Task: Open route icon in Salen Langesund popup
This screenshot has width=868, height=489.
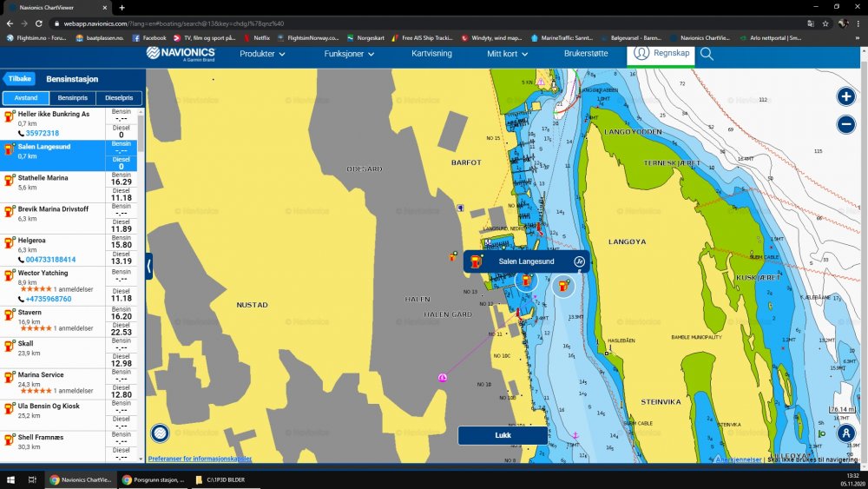Action: (579, 261)
